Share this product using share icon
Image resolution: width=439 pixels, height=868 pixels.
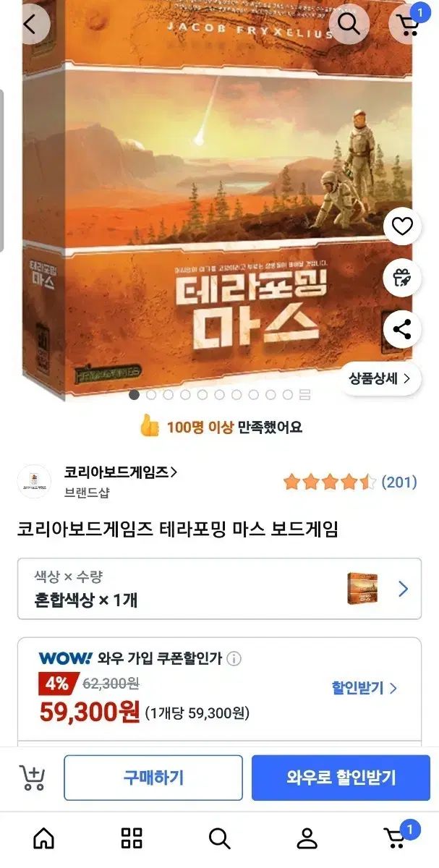tap(401, 330)
